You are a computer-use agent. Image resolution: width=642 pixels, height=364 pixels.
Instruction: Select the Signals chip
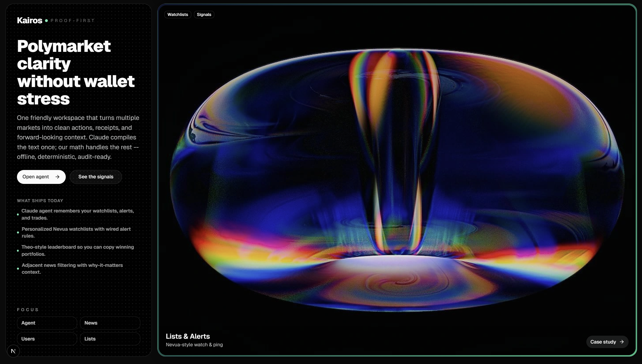(204, 15)
